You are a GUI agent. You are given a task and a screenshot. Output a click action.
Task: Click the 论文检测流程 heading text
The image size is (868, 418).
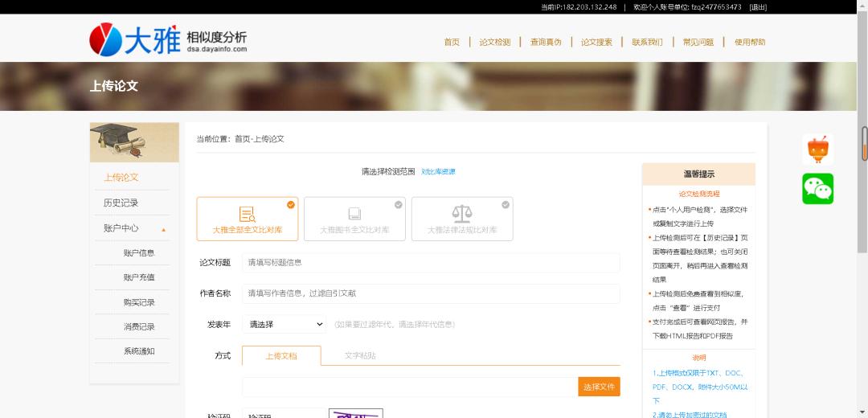pyautogui.click(x=698, y=194)
